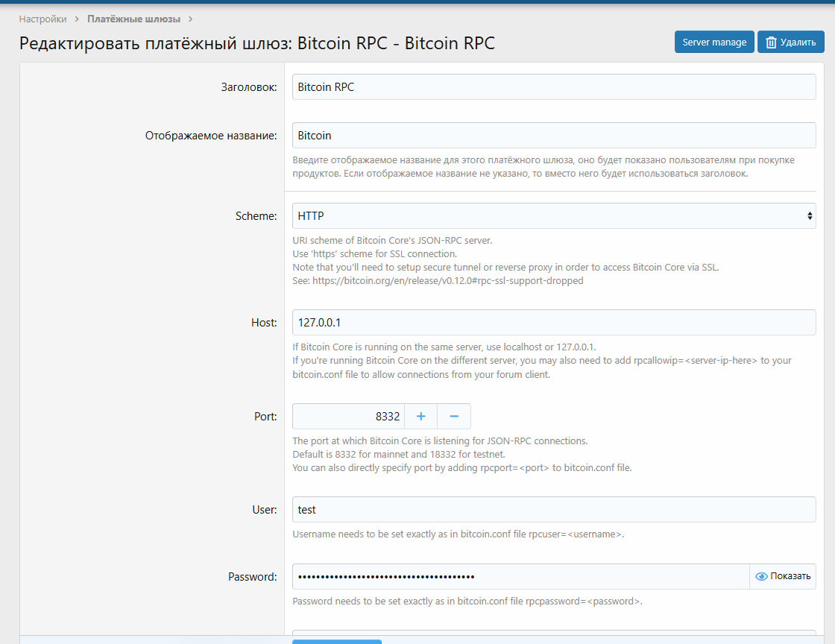
Task: Click into the Host field
Action: 554,322
